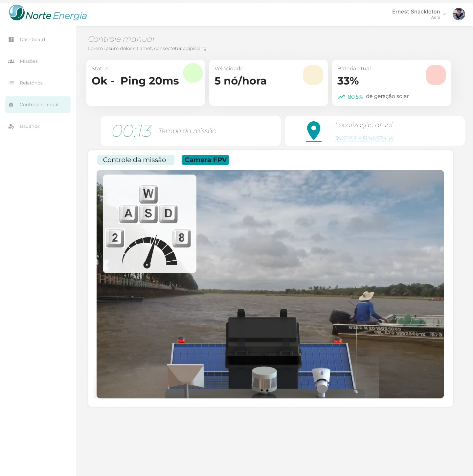Click the S key backward control
Image resolution: width=473 pixels, height=476 pixels.
pos(148,214)
